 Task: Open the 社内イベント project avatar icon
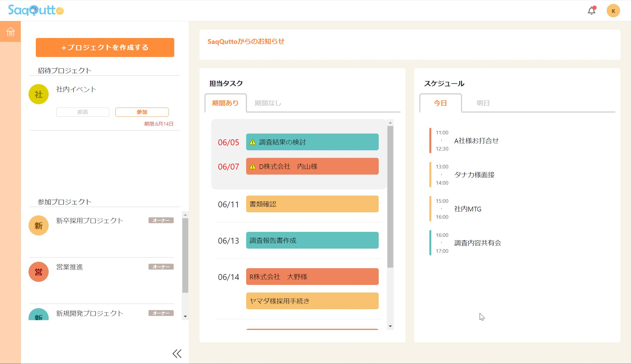point(39,94)
